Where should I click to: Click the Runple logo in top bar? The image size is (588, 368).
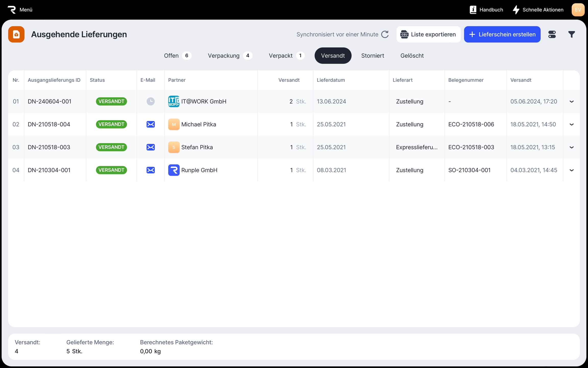tap(12, 10)
